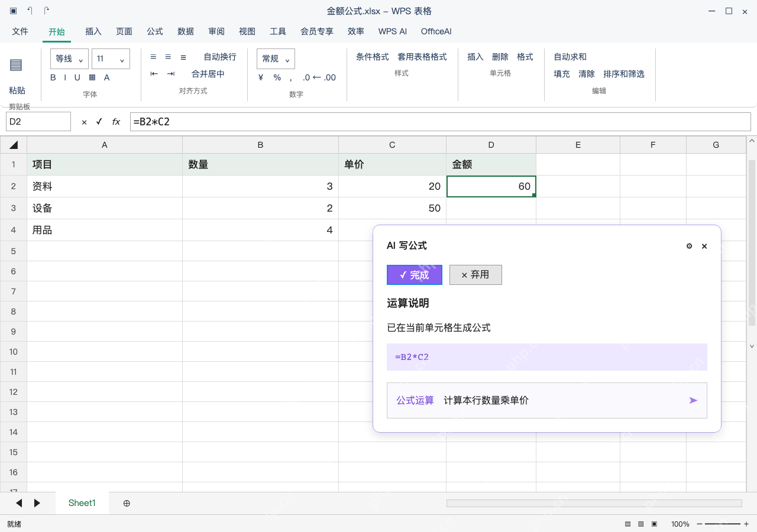This screenshot has height=532, width=757.
Task: Click the zoom slider track in status bar
Action: click(722, 524)
